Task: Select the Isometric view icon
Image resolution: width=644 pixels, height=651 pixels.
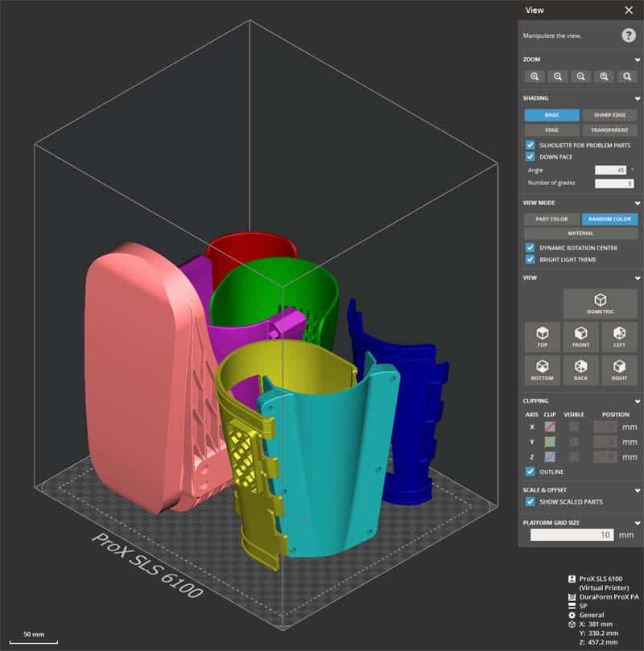Action: 601,301
